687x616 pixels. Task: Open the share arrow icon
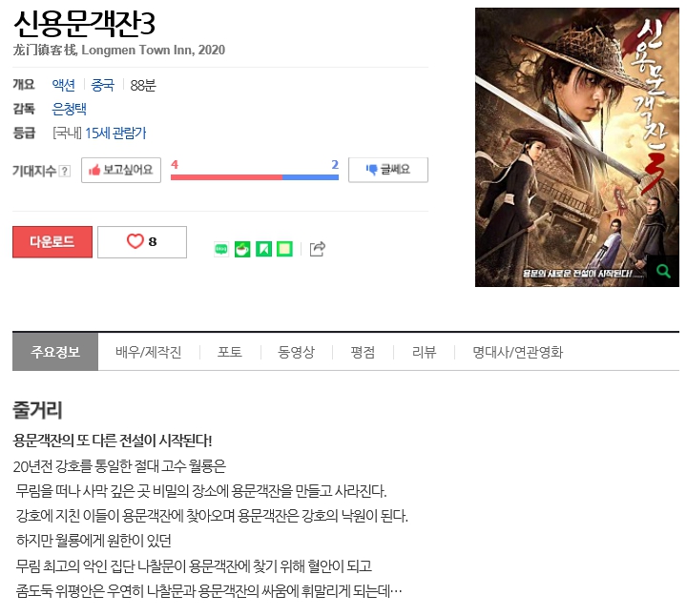tap(317, 249)
